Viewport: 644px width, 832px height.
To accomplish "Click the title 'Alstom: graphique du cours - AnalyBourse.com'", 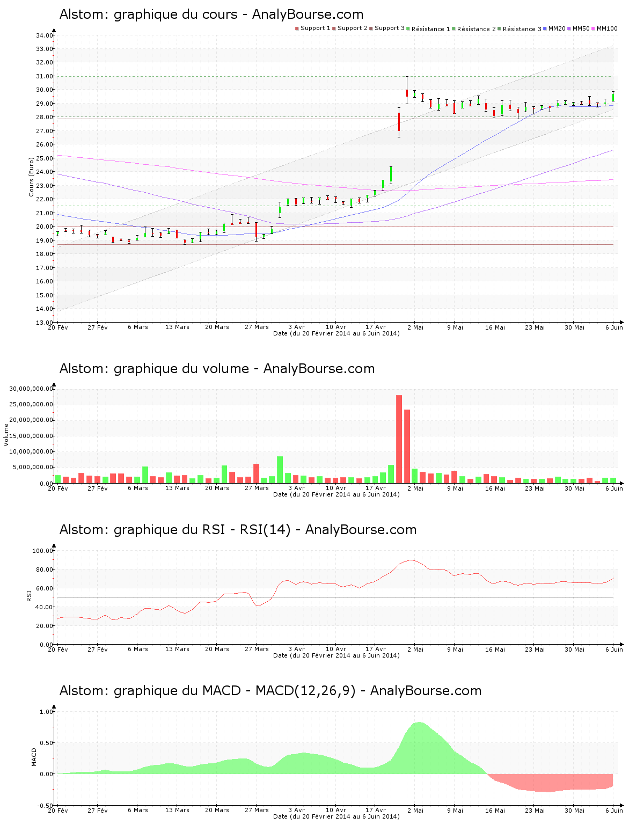I will pos(211,14).
